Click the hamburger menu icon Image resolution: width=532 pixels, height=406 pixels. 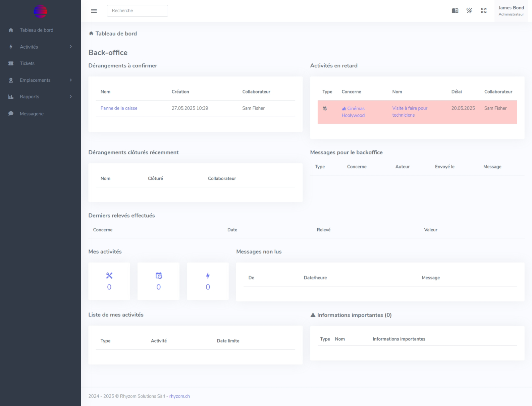point(94,11)
